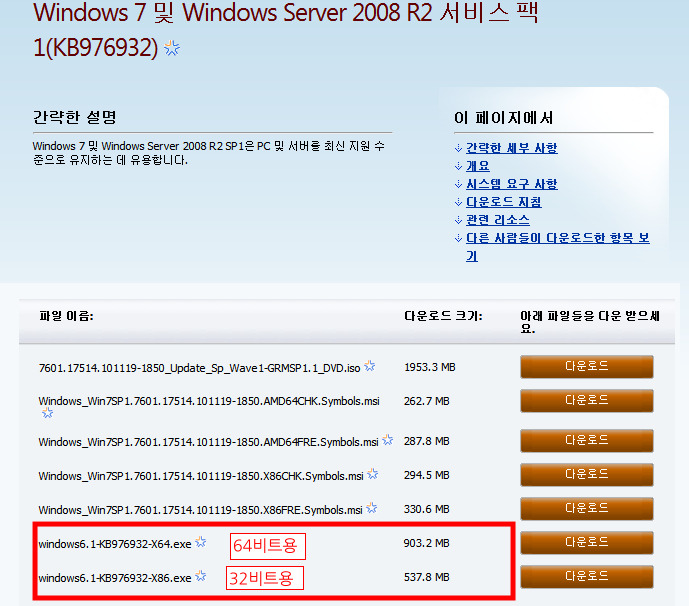
Task: Click star icon beside AMD64FRE.Symbols.msi
Action: coord(387,440)
